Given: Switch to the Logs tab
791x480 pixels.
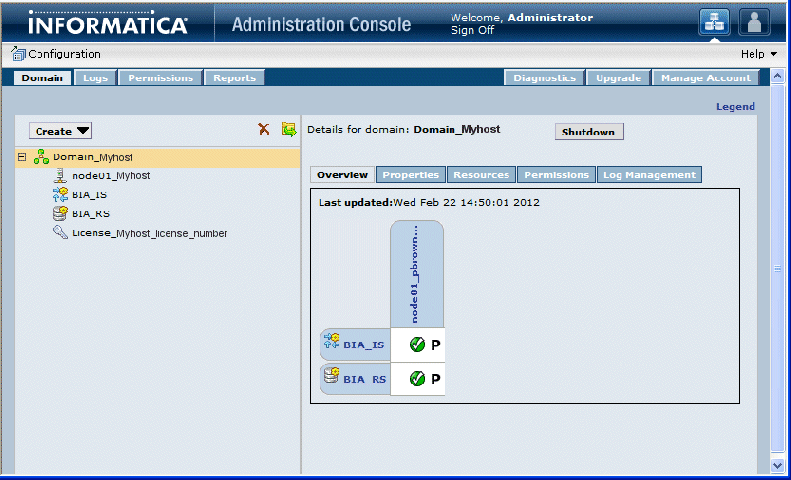Looking at the screenshot, I should (x=95, y=78).
